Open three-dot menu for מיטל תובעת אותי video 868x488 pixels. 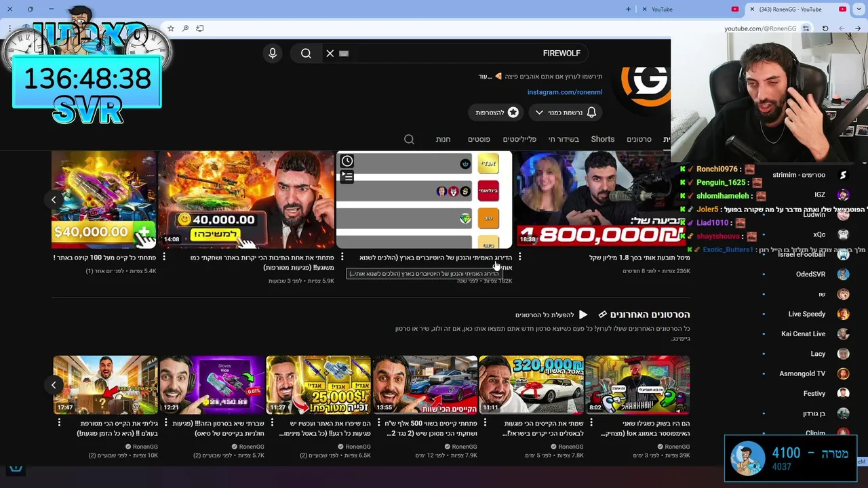pos(520,257)
